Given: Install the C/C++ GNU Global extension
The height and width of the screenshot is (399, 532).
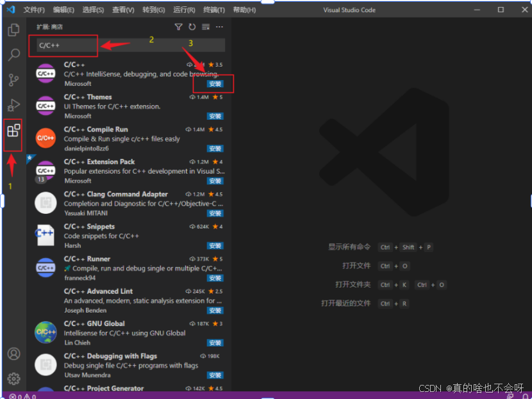Looking at the screenshot, I should [x=215, y=343].
